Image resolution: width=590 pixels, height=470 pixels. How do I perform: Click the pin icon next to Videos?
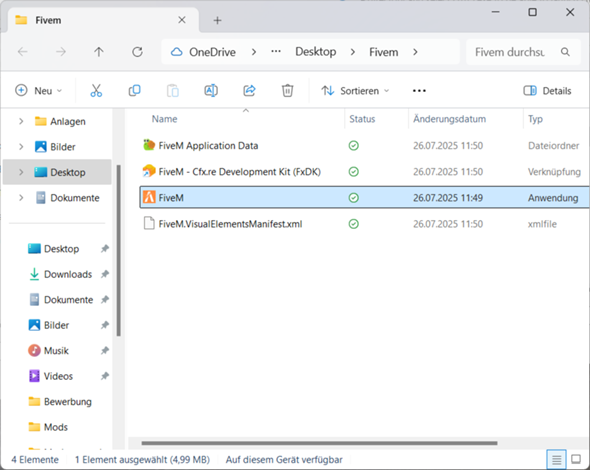(x=105, y=376)
